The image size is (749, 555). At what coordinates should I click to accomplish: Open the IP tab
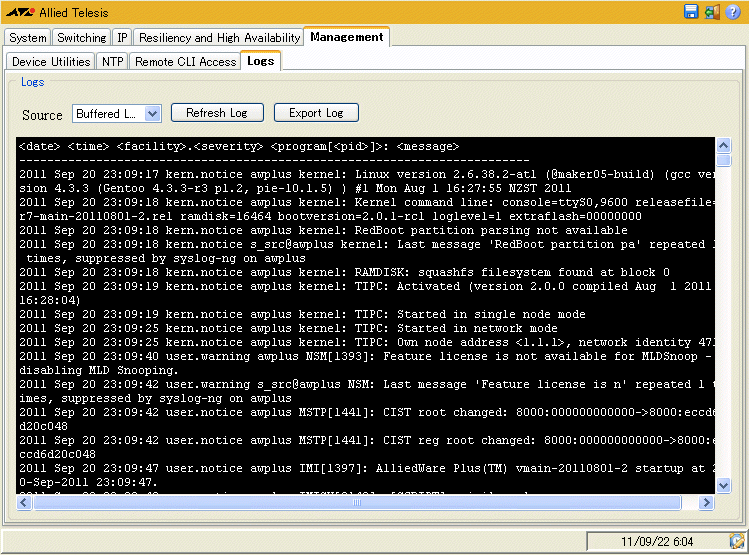coord(122,37)
